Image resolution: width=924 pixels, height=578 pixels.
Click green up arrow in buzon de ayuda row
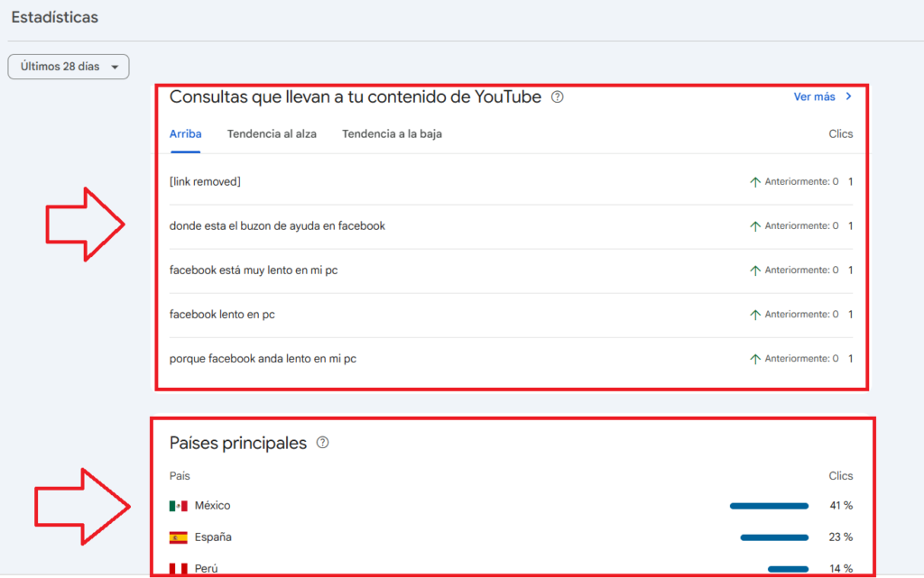coord(755,226)
